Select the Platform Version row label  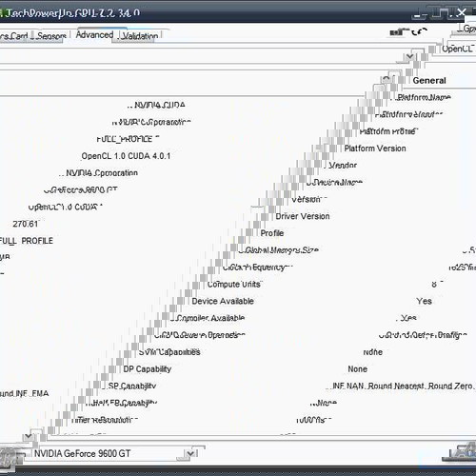[375, 149]
